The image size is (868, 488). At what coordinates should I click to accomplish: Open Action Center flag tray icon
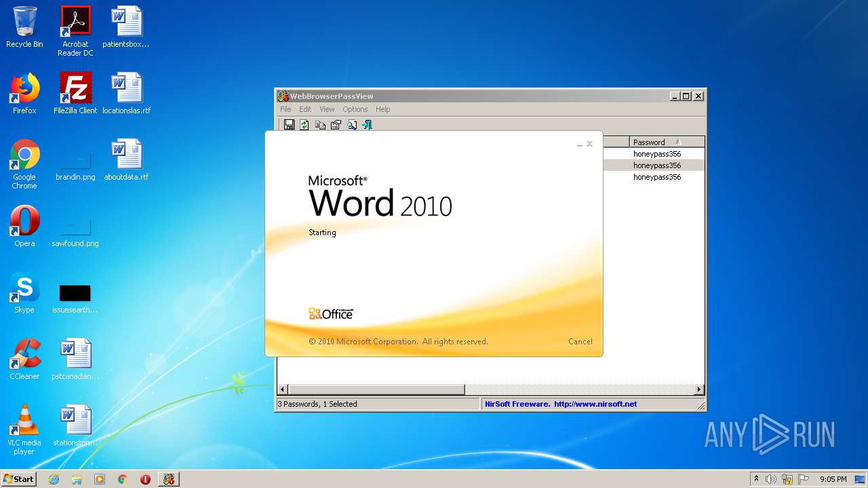coord(804,479)
